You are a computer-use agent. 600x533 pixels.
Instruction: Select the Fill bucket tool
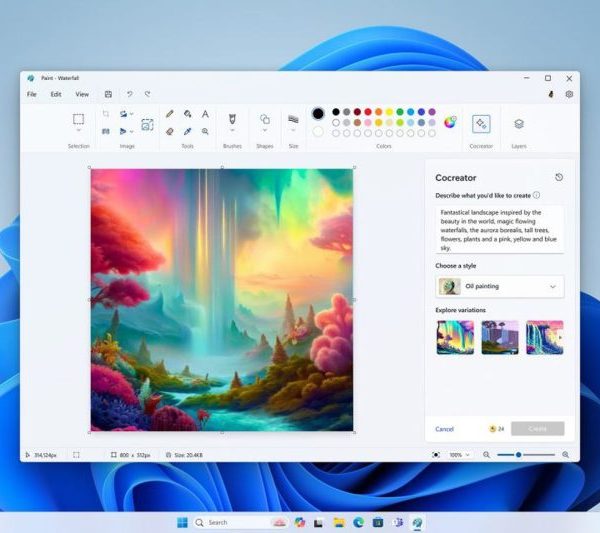(x=188, y=114)
